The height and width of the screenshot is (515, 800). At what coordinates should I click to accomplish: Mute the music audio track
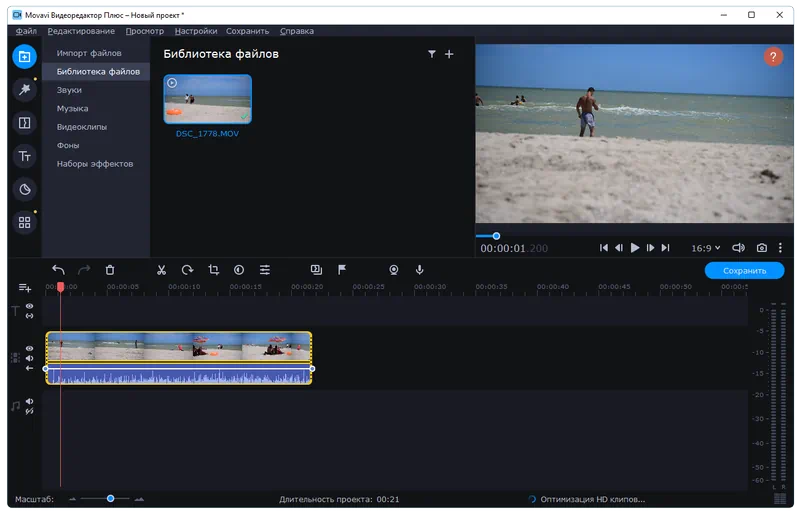click(29, 402)
